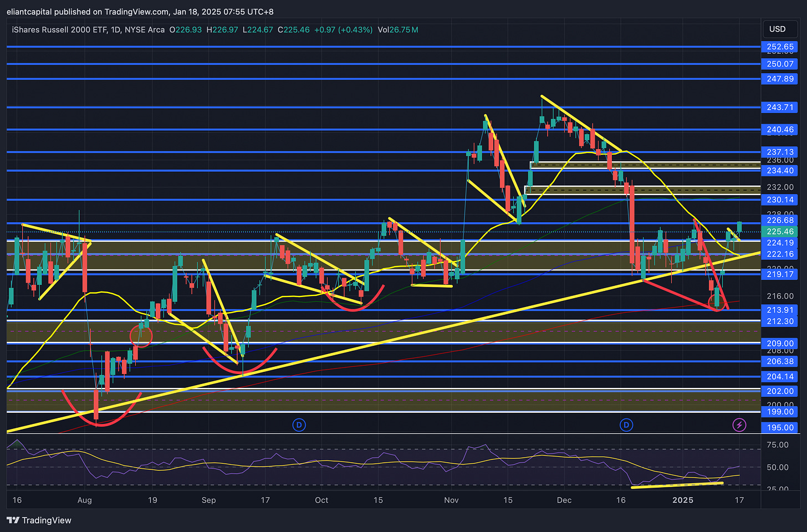Select the 206.38 price level label
Screen dimensions: 807x532
tap(780, 361)
